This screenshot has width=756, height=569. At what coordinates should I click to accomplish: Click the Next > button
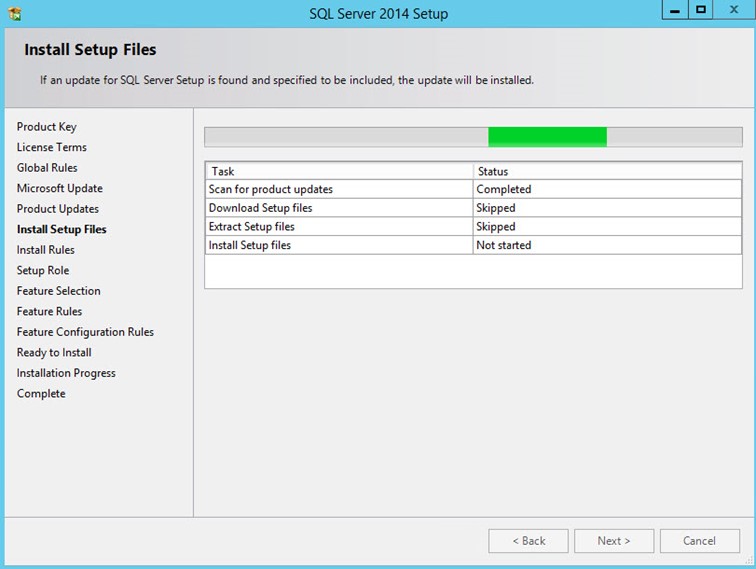point(614,541)
